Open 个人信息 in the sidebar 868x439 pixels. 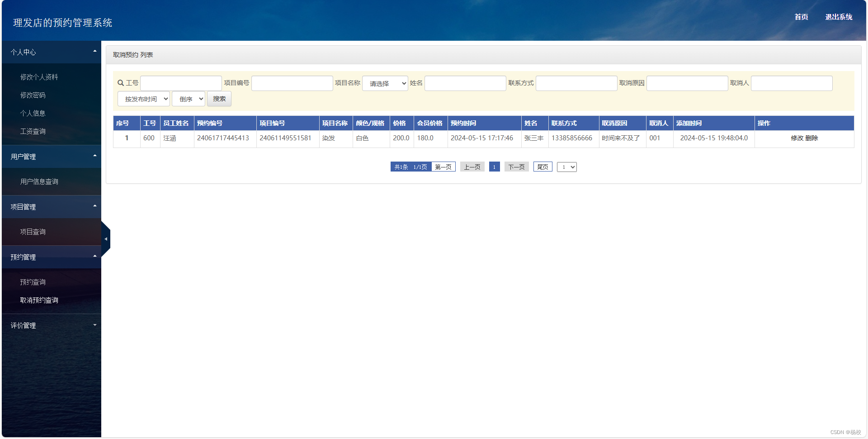(33, 113)
